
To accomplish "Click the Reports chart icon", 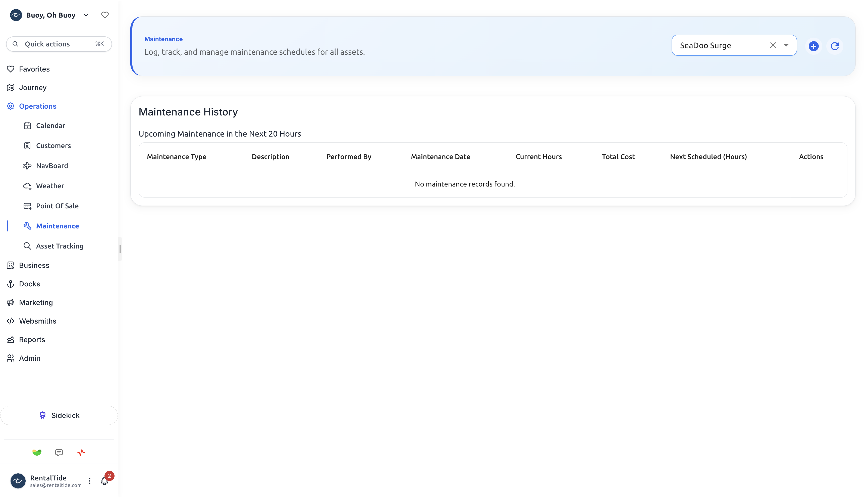I will click(x=11, y=340).
